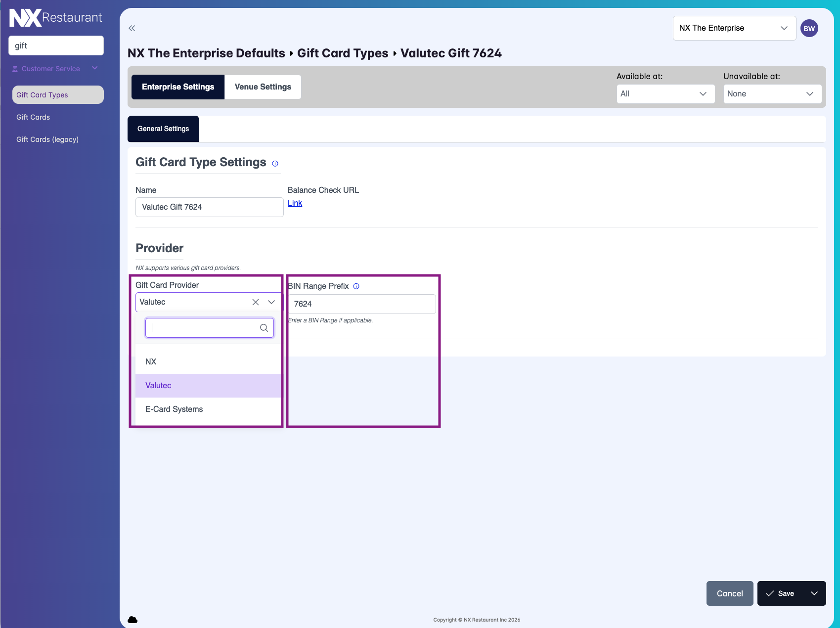Open the Available at dropdown
Viewport: 840px width, 628px height.
665,94
